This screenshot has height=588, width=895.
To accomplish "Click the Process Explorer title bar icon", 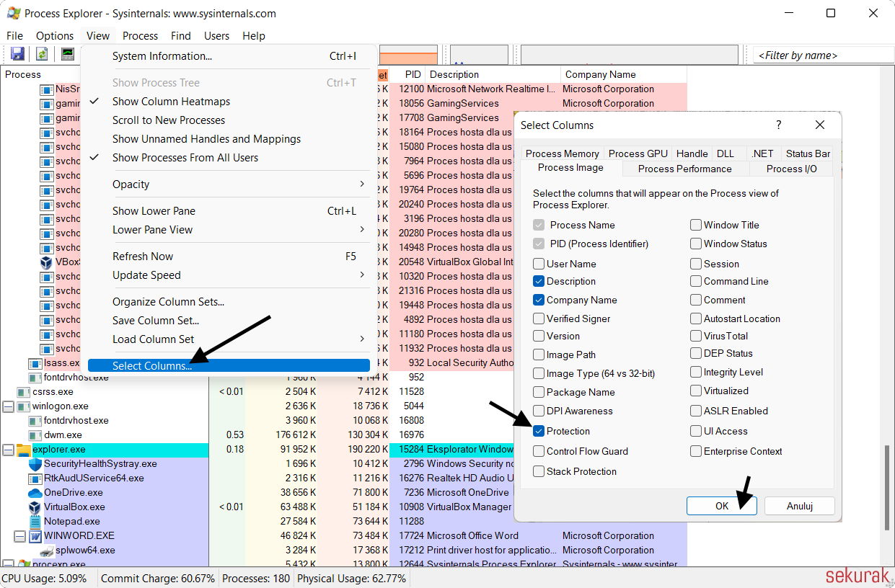I will (13, 13).
